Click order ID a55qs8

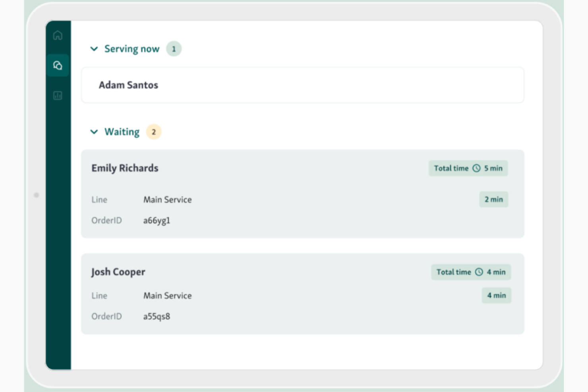(157, 317)
